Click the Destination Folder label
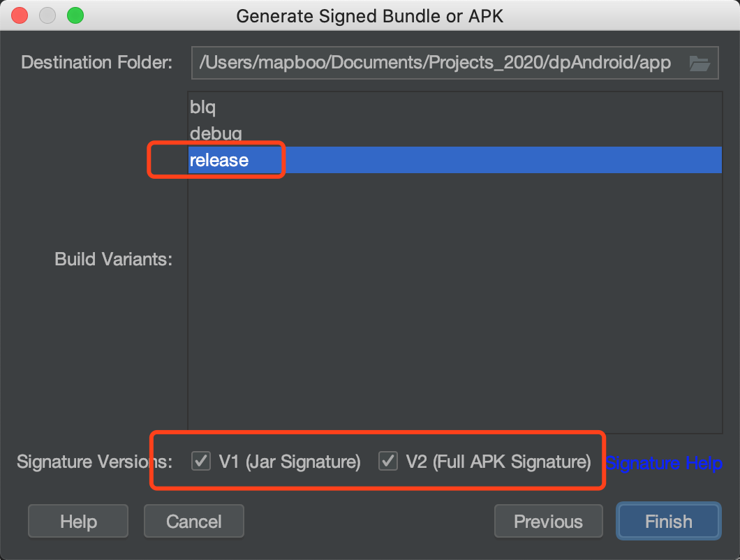Image resolution: width=740 pixels, height=560 pixels. click(x=96, y=63)
